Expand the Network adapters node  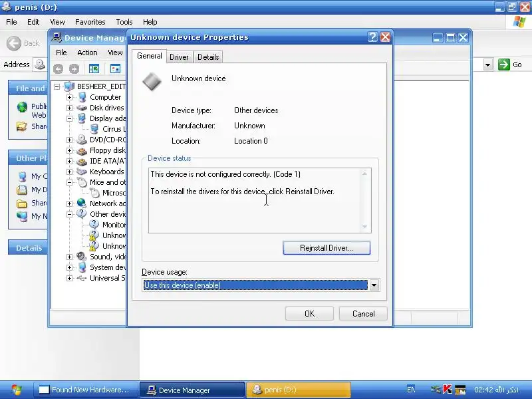69,203
